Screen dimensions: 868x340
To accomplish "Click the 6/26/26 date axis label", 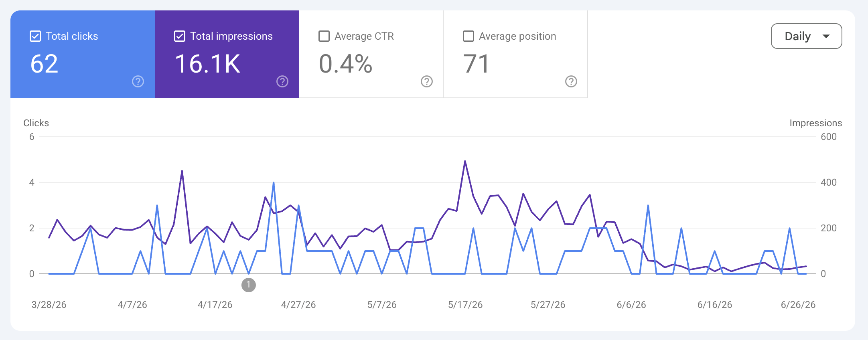I will click(x=798, y=305).
